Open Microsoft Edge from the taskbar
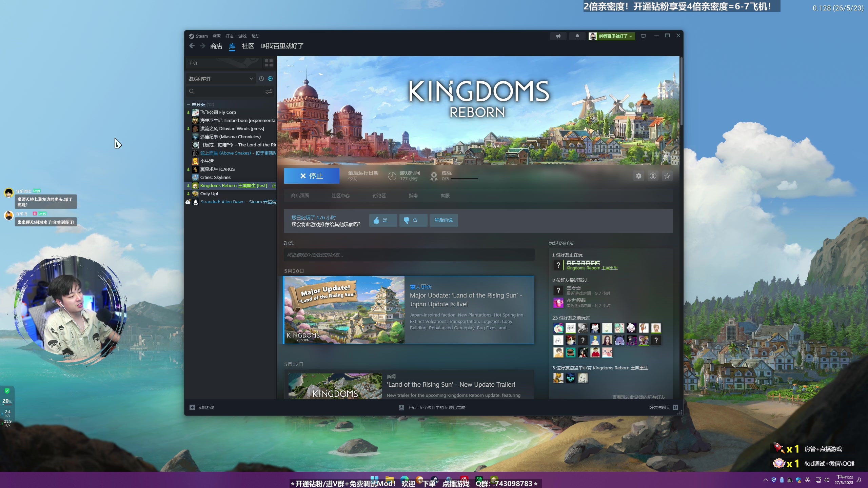 [405, 480]
